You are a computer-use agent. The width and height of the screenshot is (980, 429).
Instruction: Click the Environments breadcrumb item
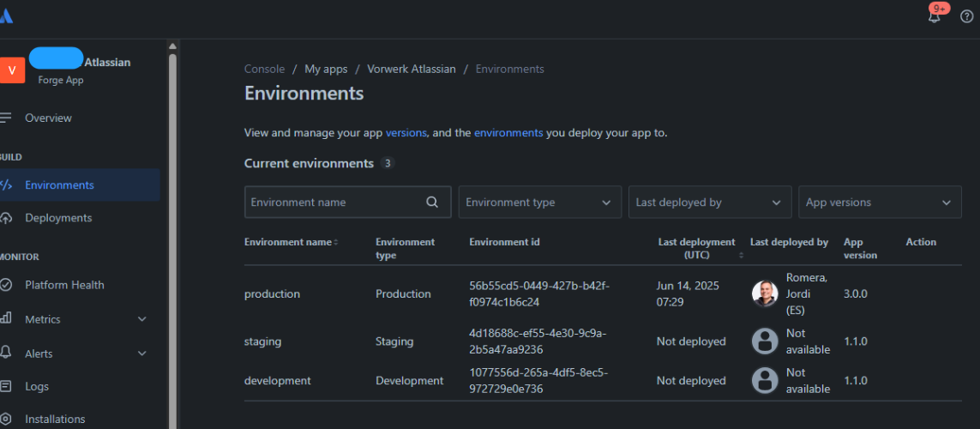509,69
